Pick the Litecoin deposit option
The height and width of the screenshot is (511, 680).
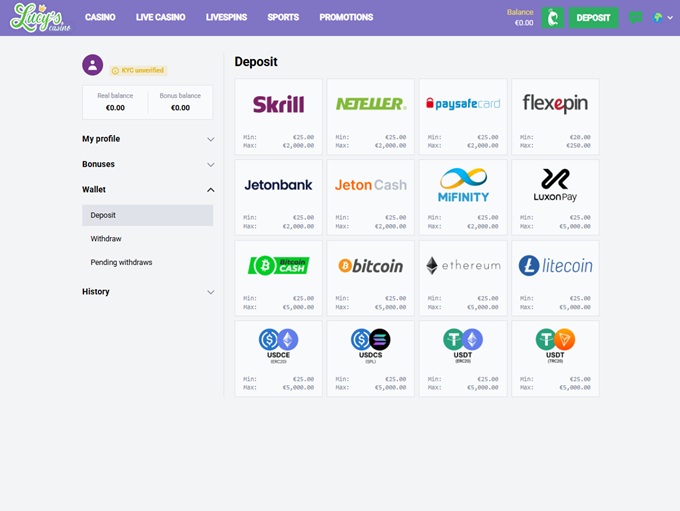pos(555,277)
